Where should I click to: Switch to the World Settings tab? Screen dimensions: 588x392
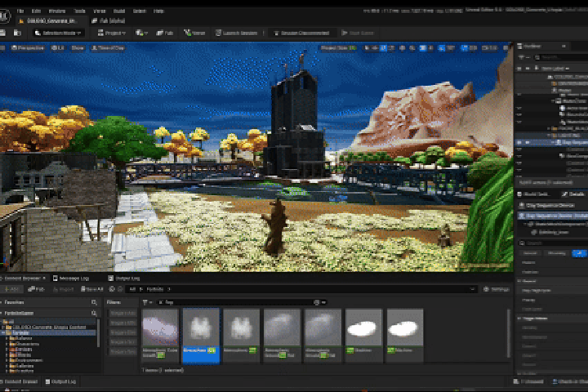[x=533, y=194]
